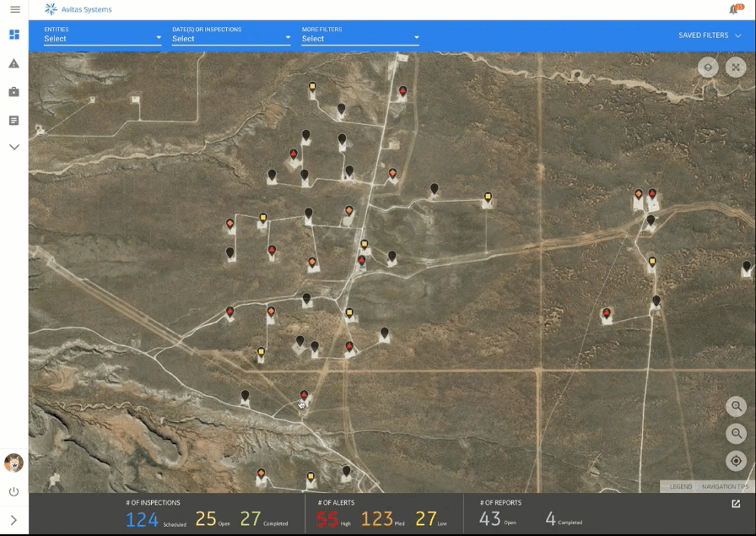Expand the Saved Filters menu
Screen dimensions: 756x536
710,35
